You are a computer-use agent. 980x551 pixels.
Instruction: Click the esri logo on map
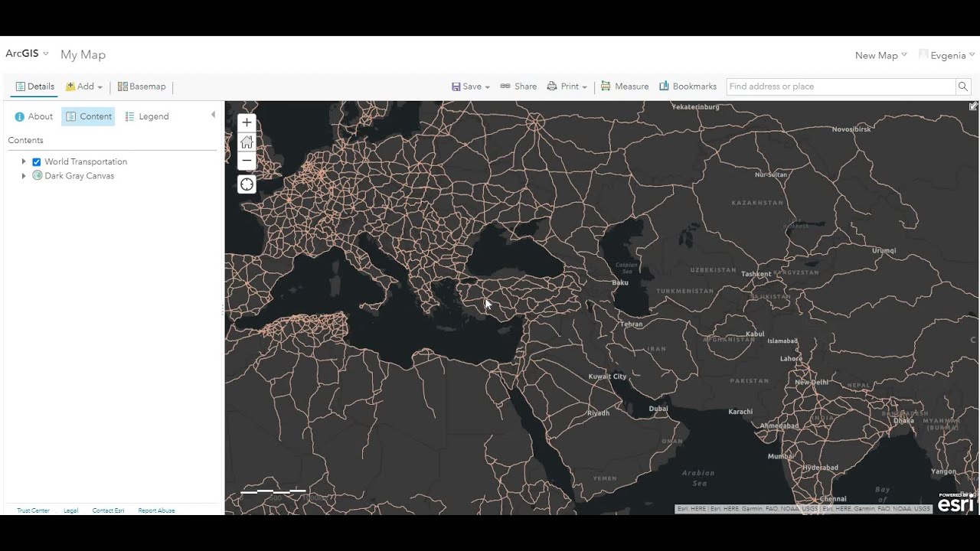pyautogui.click(x=955, y=503)
